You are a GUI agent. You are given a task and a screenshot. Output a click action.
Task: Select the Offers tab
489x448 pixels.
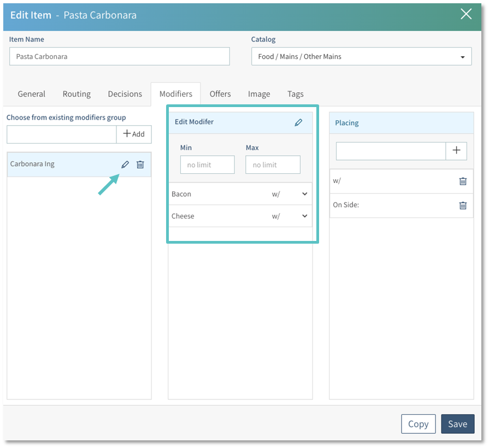pyautogui.click(x=220, y=94)
